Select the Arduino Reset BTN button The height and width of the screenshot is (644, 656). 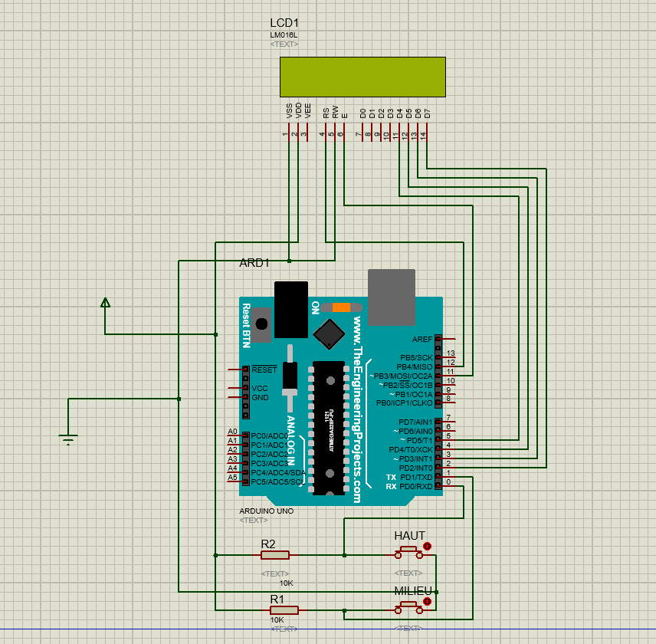point(261,324)
